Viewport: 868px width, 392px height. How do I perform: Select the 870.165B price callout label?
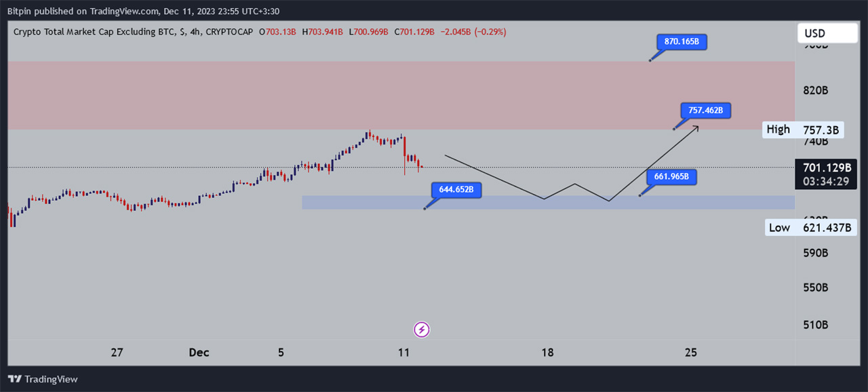681,42
